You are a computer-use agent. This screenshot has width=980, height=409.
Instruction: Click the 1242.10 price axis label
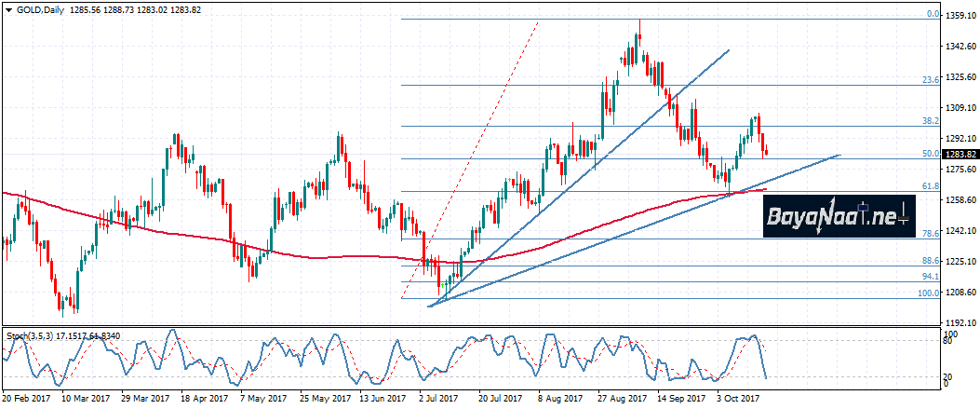(x=960, y=231)
